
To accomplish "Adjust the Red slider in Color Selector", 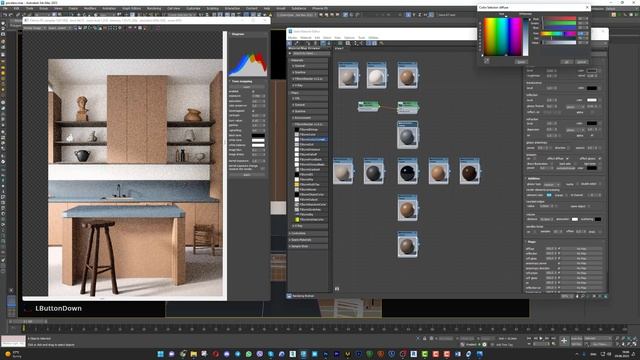I will click(559, 19).
